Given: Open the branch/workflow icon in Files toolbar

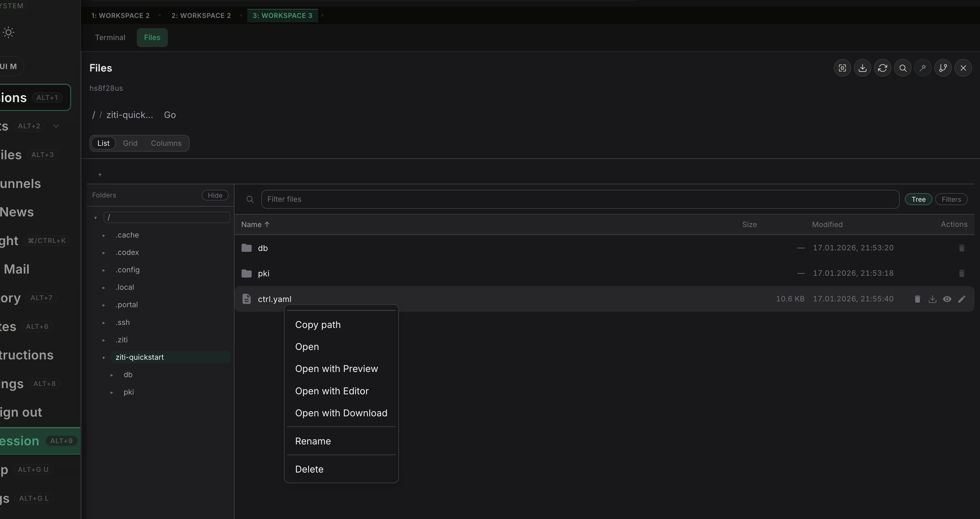Looking at the screenshot, I should coord(943,68).
